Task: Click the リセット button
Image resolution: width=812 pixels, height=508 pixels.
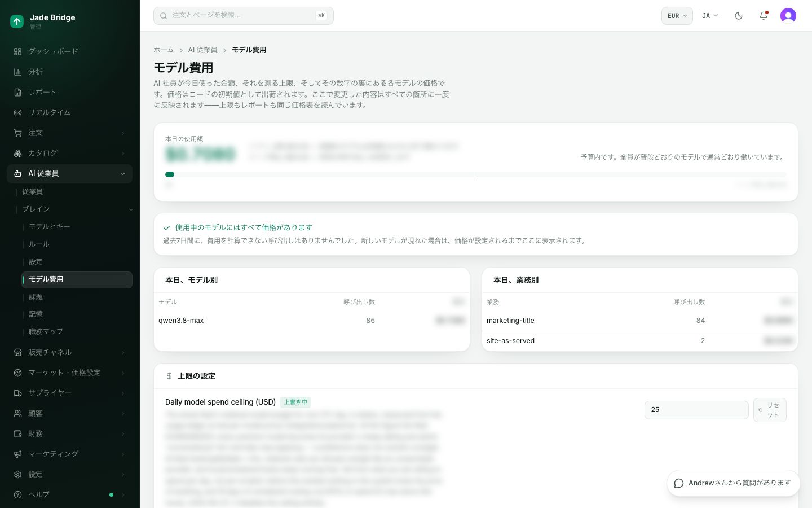Action: (770, 410)
